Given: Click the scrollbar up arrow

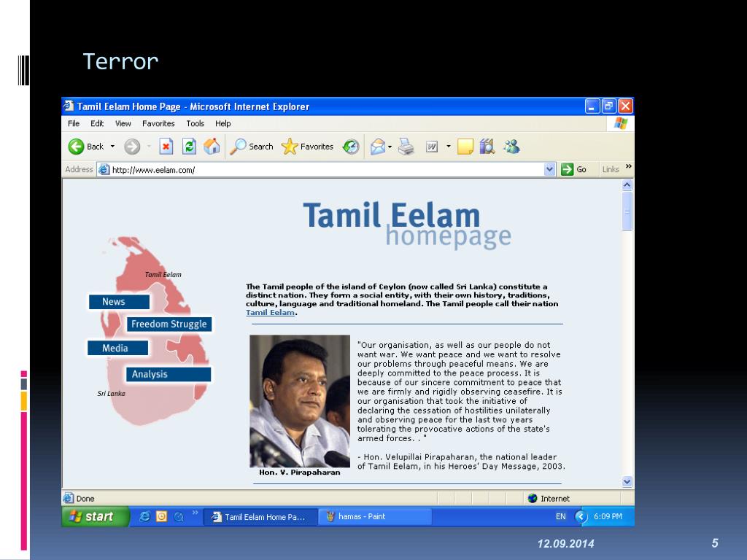Looking at the screenshot, I should click(x=627, y=185).
